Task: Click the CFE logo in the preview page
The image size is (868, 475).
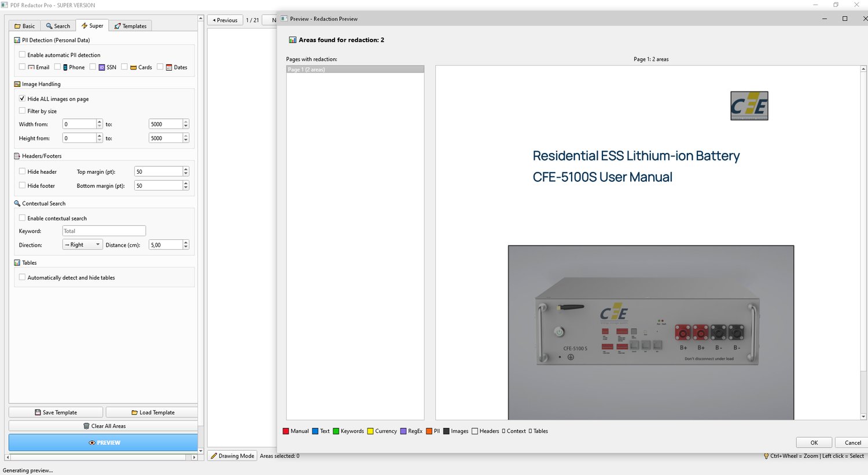Action: click(x=749, y=105)
